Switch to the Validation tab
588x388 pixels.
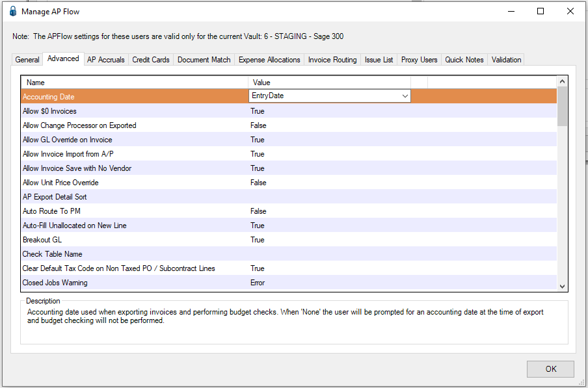(506, 60)
